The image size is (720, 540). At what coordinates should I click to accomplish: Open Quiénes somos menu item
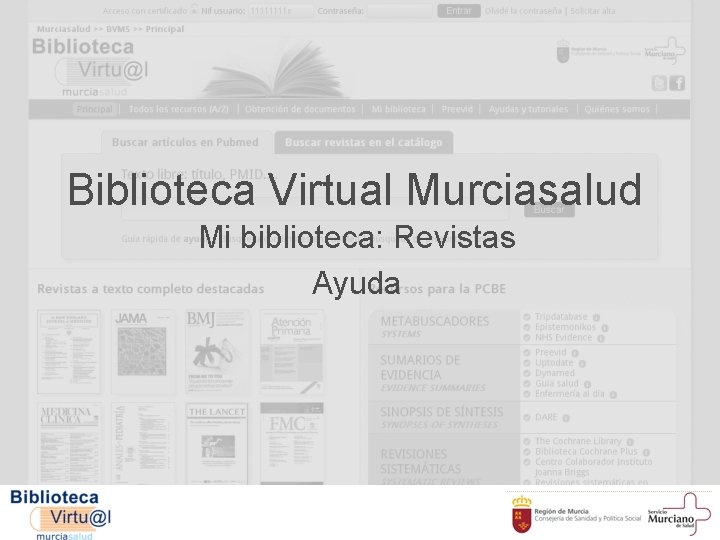(617, 109)
